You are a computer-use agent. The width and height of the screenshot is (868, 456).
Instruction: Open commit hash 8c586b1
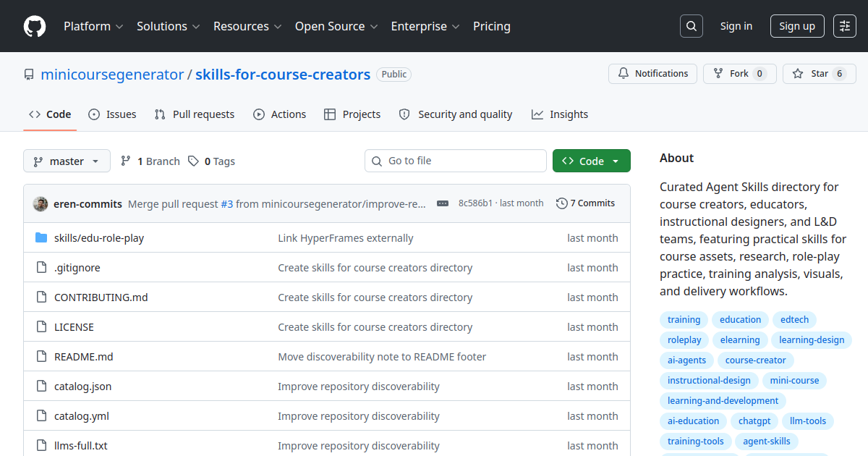pos(475,203)
